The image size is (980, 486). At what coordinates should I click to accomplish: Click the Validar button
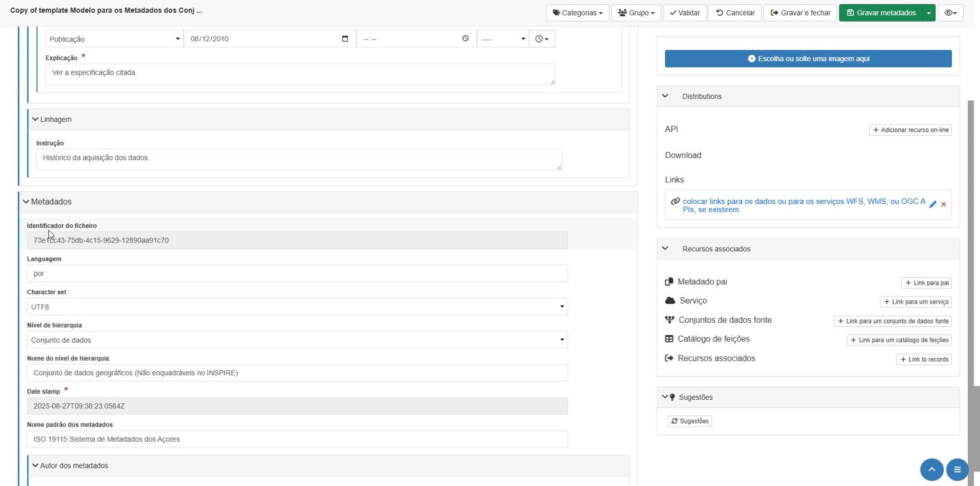coord(685,13)
